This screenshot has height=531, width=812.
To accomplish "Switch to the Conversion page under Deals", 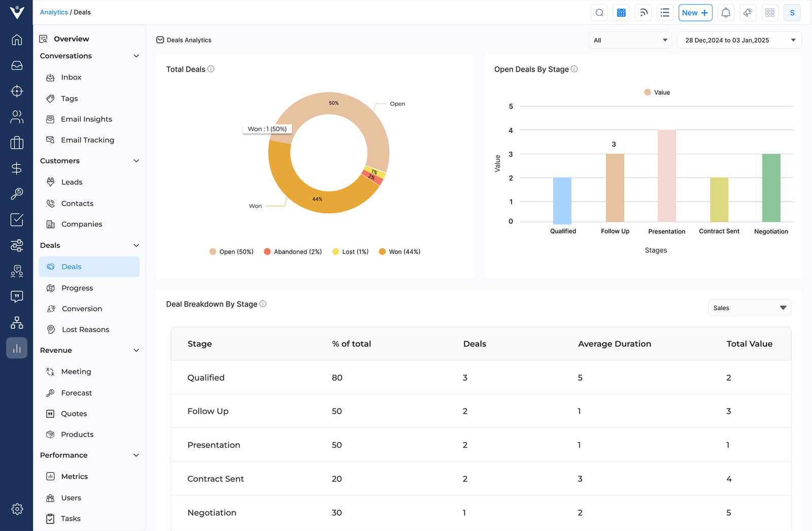I will pyautogui.click(x=81, y=309).
